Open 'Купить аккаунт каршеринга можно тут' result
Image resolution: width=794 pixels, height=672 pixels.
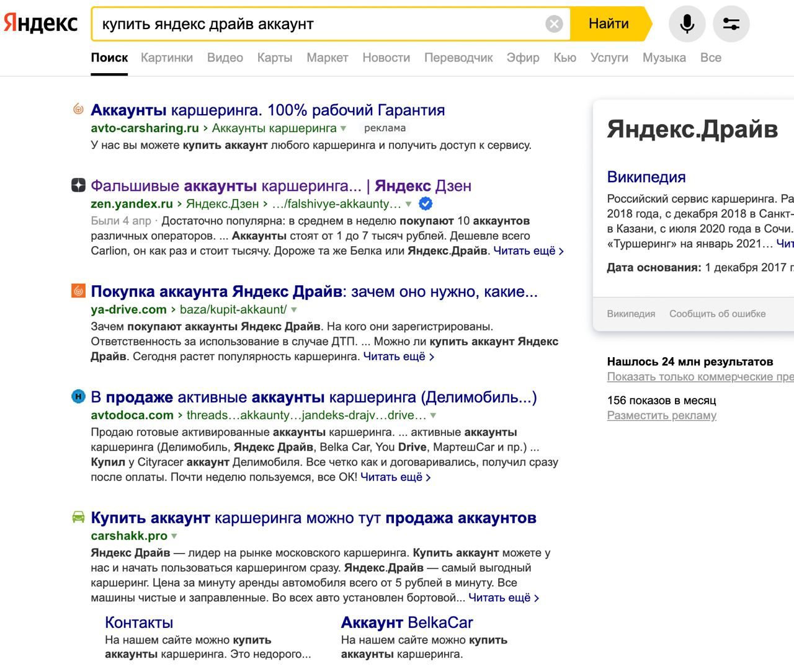[x=313, y=518]
